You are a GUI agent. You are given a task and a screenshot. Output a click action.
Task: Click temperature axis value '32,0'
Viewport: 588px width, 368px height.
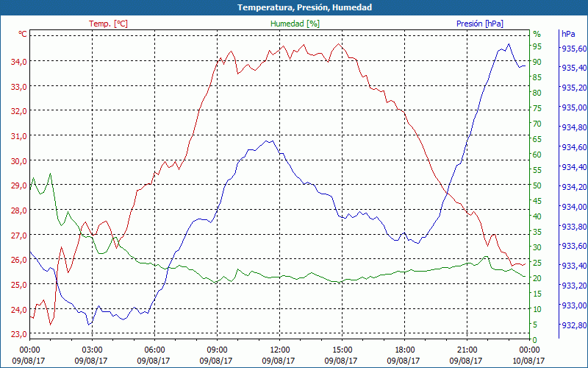(18, 111)
